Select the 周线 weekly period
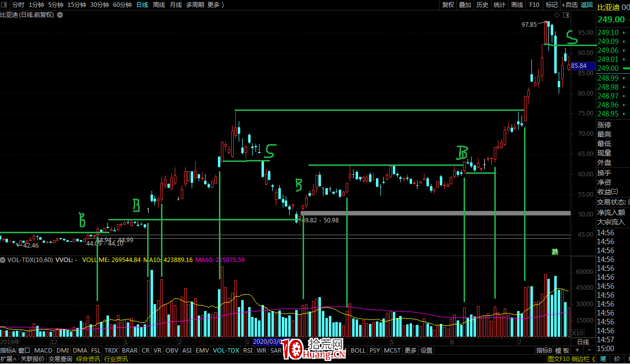630x364 pixels. point(159,4)
